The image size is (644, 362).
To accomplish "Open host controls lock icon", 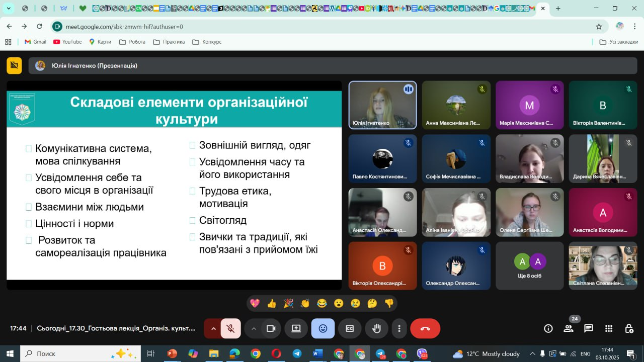I will pyautogui.click(x=629, y=329).
